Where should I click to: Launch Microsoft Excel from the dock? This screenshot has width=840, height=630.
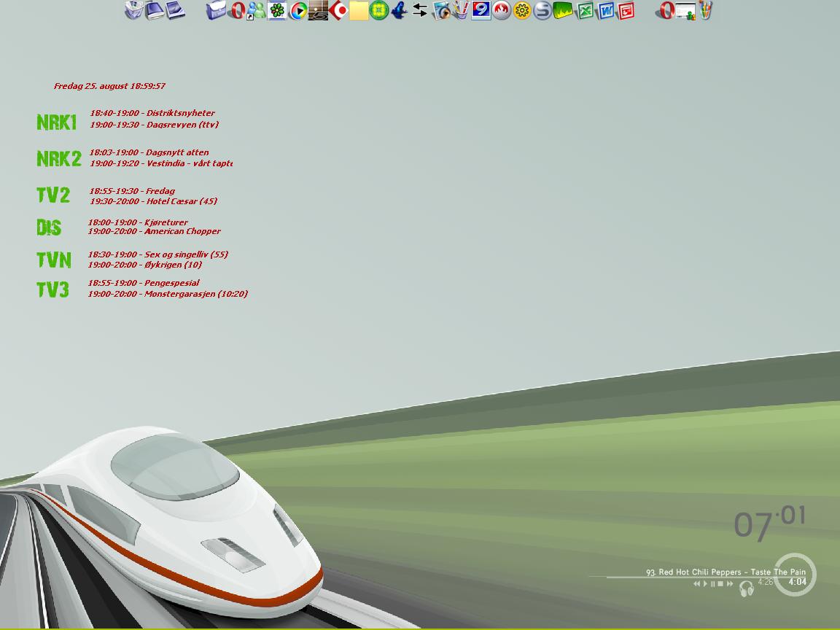(x=584, y=11)
